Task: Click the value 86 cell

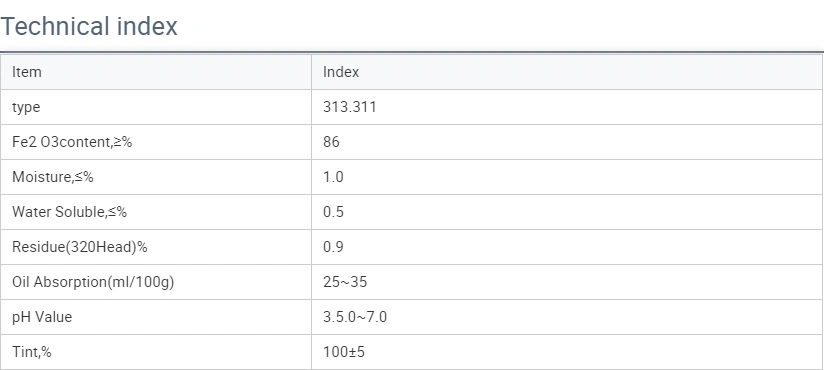Action: tap(332, 142)
